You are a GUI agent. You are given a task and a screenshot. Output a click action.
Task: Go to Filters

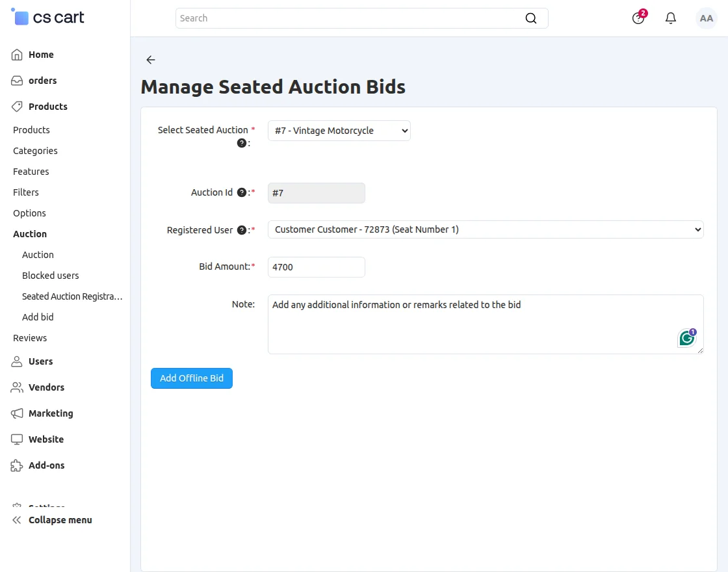[x=25, y=192]
